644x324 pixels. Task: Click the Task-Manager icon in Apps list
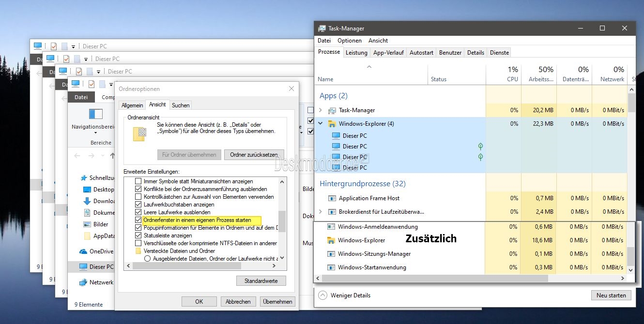tap(332, 110)
